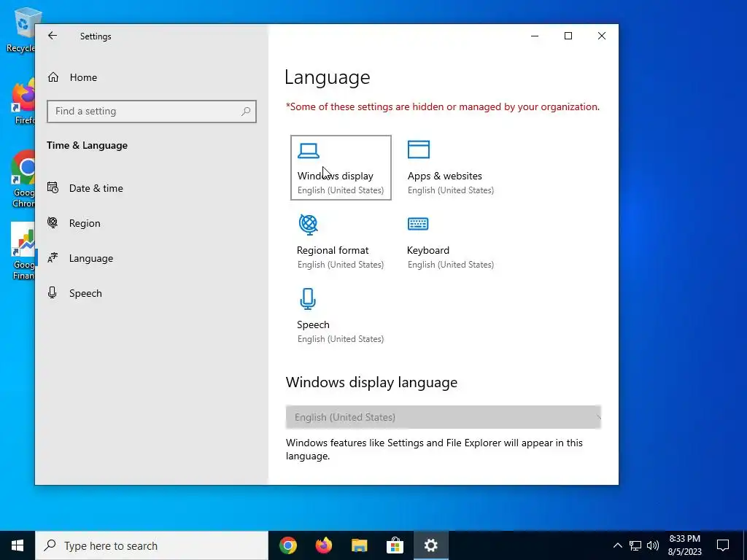Launch Firefox from the taskbar
The image size is (747, 560).
tap(323, 545)
